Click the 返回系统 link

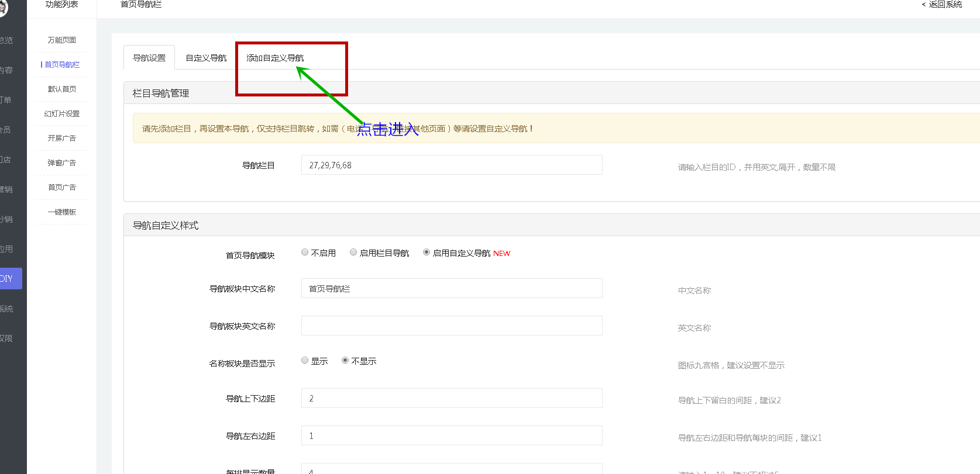(942, 5)
